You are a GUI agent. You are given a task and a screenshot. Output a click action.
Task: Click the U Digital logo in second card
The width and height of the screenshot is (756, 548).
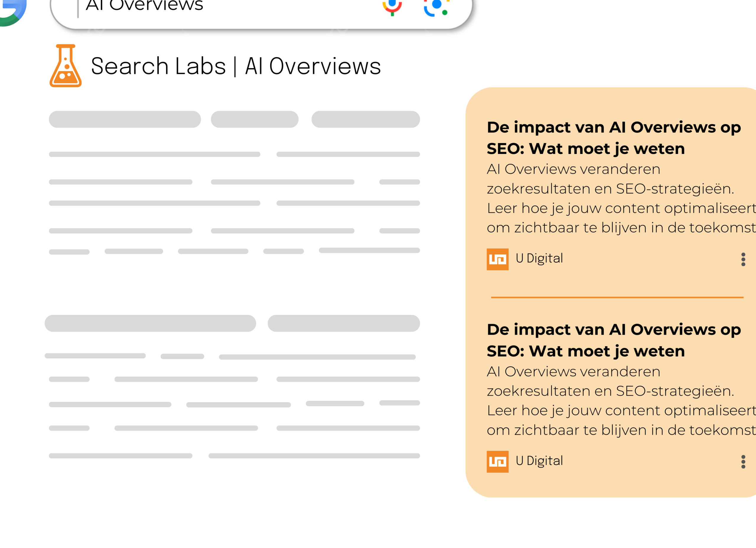[x=497, y=462]
